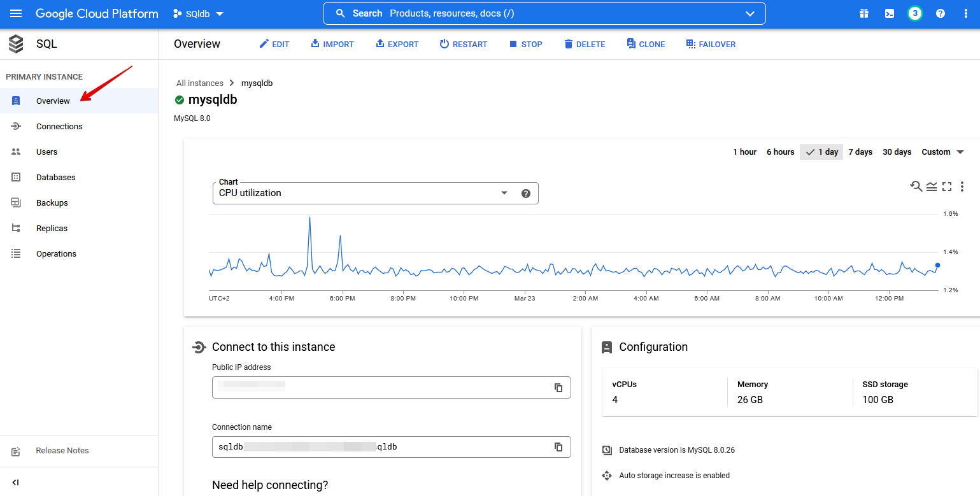980x496 pixels.
Task: Open the three-dot settings menu in header
Action: (966, 13)
